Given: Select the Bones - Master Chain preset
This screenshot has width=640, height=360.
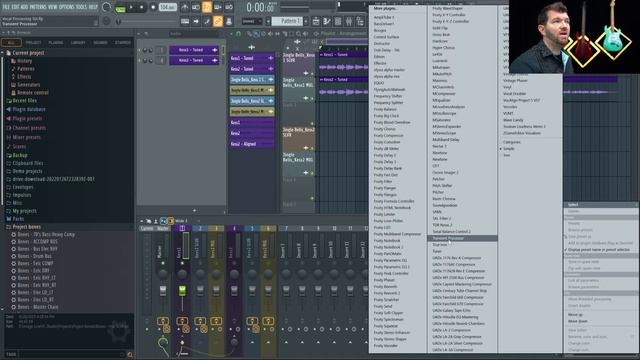Looking at the screenshot, I should [x=38, y=307].
